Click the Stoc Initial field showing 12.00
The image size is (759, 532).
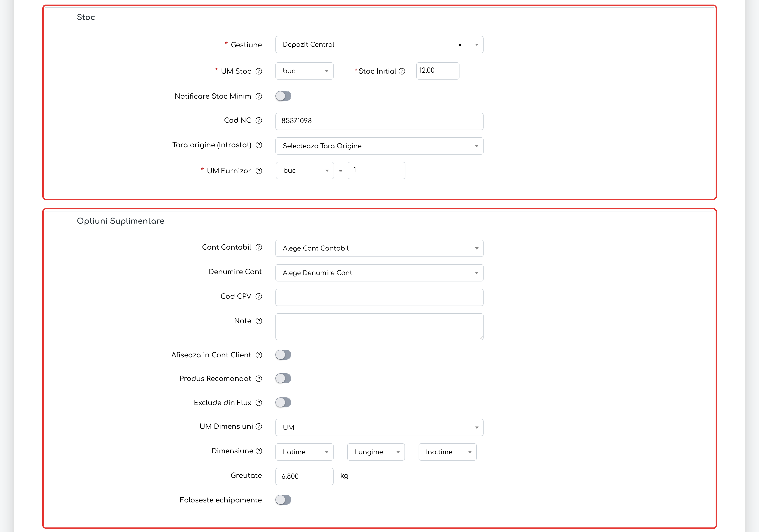pyautogui.click(x=437, y=71)
